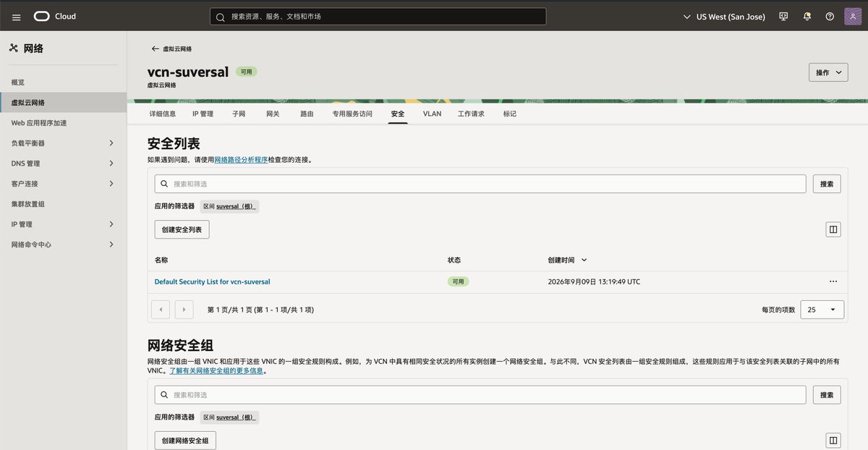Viewport: 868px width, 450px height.
Task: Switch to the 子网 tab
Action: pos(239,114)
